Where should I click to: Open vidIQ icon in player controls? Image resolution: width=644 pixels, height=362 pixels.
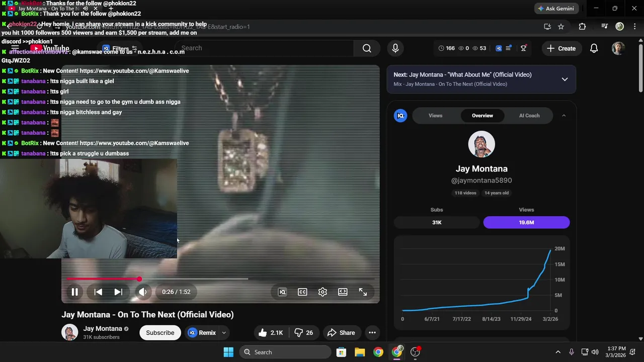tap(282, 292)
